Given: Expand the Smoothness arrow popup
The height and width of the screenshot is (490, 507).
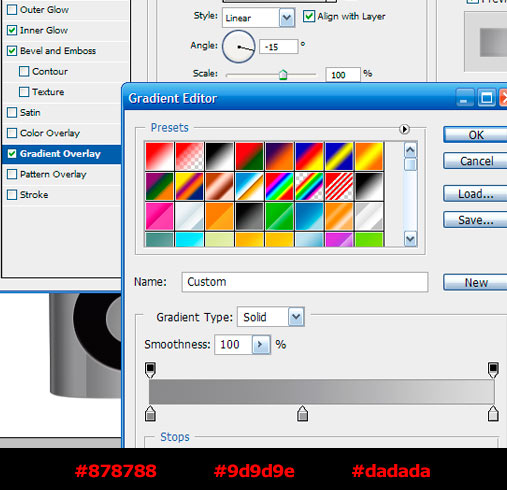Looking at the screenshot, I should pyautogui.click(x=261, y=344).
